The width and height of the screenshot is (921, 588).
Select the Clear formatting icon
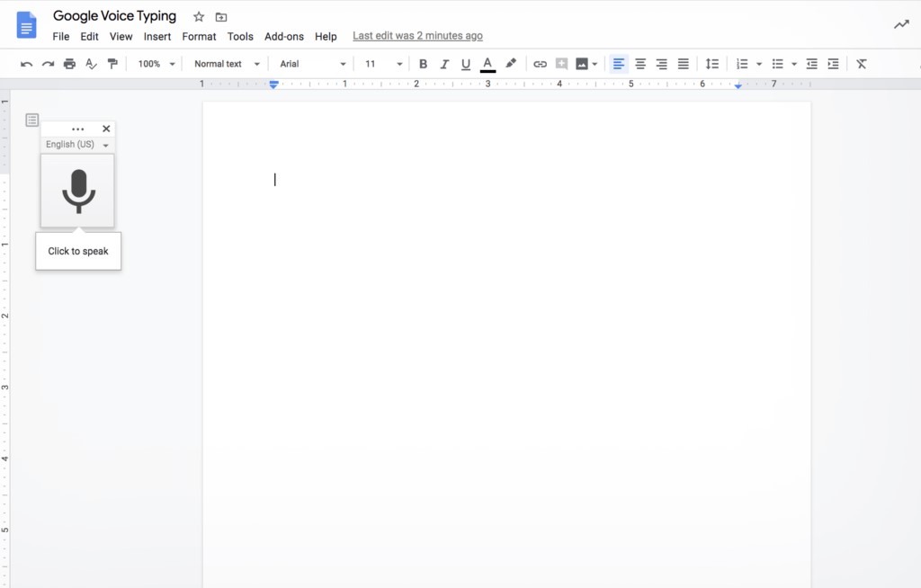click(861, 64)
